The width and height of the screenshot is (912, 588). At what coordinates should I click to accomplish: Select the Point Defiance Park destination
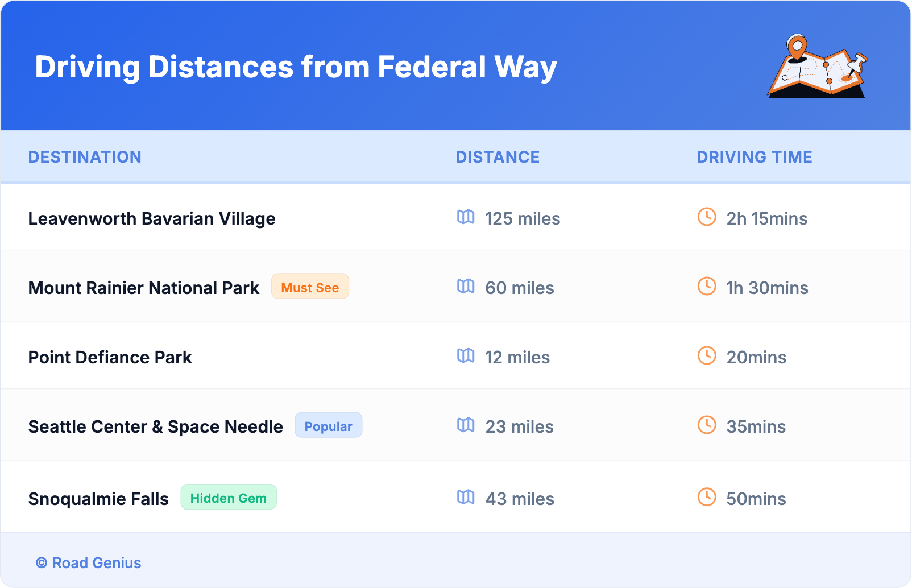pyautogui.click(x=110, y=358)
